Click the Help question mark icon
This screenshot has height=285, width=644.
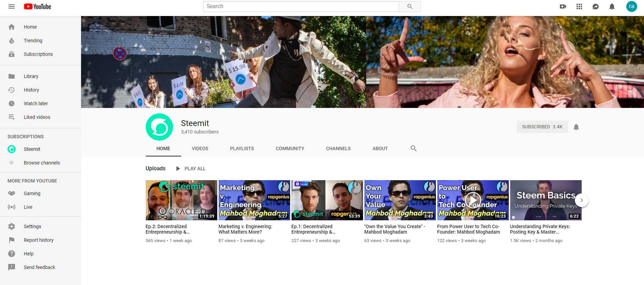click(12, 254)
